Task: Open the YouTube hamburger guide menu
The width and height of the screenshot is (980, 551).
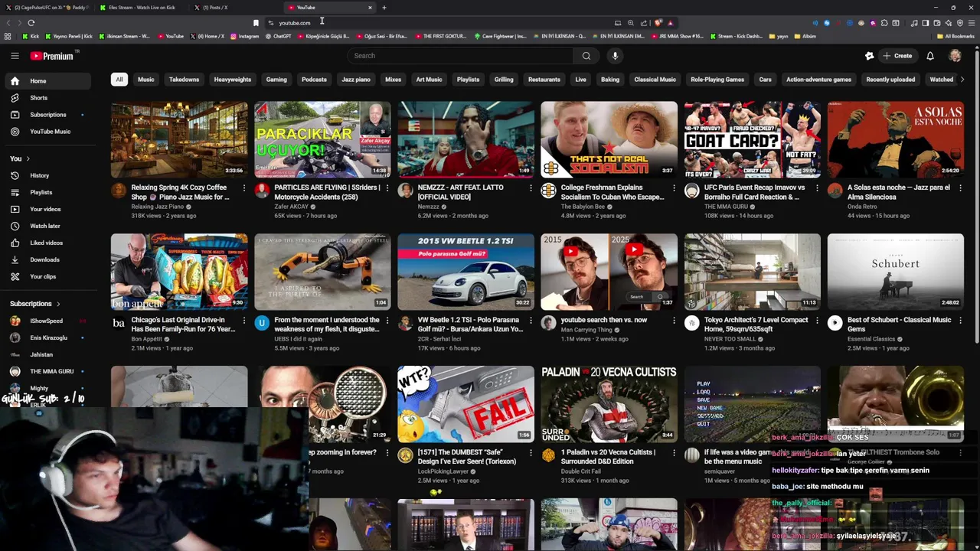Action: click(15, 56)
